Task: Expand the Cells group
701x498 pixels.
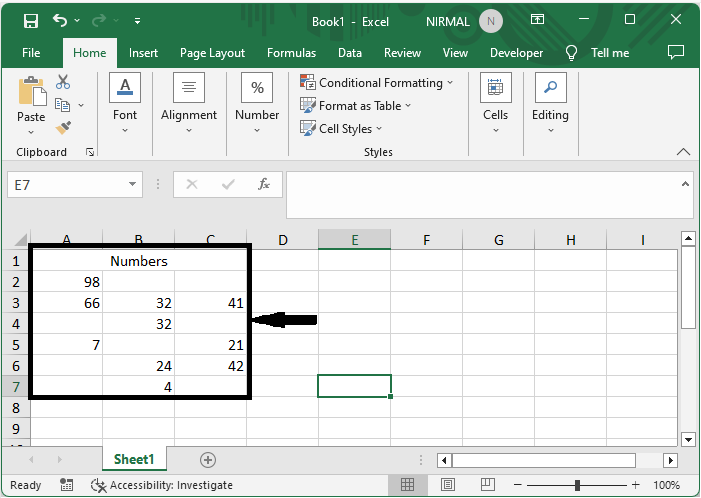Action: tap(495, 104)
